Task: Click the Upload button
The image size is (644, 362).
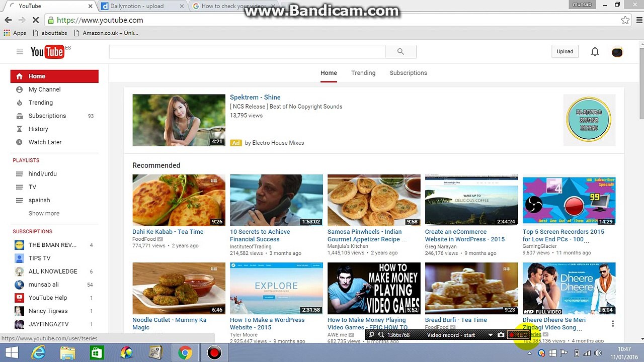Action: 565,51
